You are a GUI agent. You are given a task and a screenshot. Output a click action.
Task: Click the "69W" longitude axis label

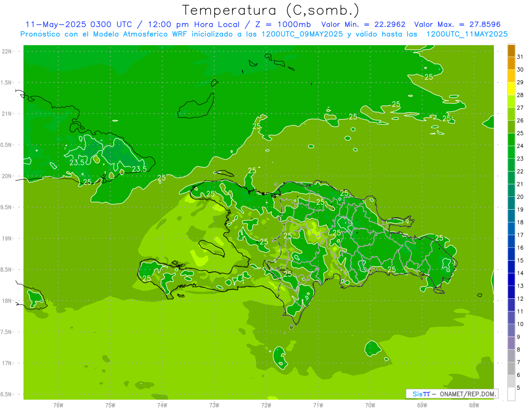pyautogui.click(x=422, y=405)
